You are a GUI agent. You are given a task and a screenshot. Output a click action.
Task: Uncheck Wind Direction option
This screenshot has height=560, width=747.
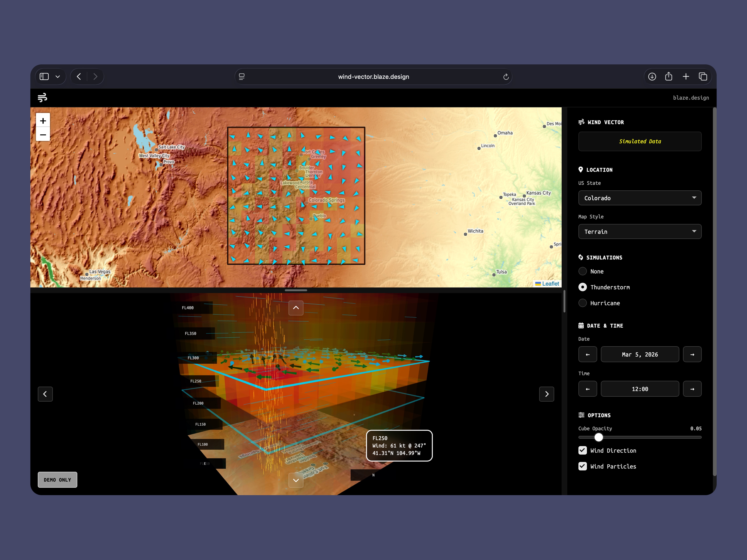click(x=582, y=450)
